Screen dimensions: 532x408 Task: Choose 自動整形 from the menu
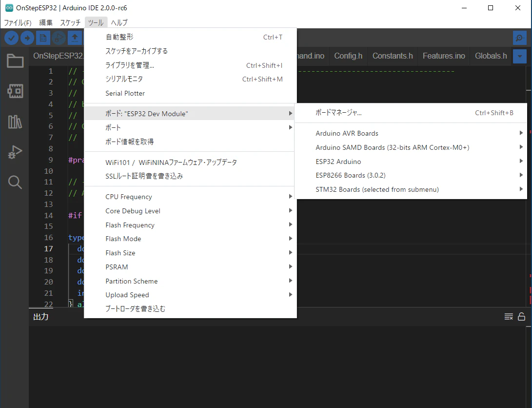(x=190, y=37)
